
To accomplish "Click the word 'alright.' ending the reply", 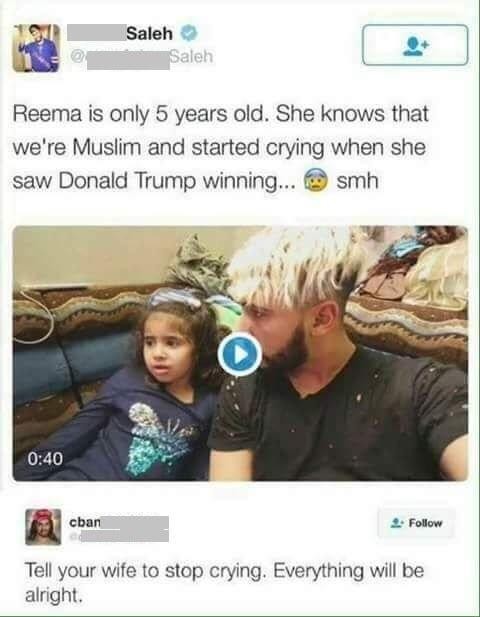I will (x=54, y=595).
